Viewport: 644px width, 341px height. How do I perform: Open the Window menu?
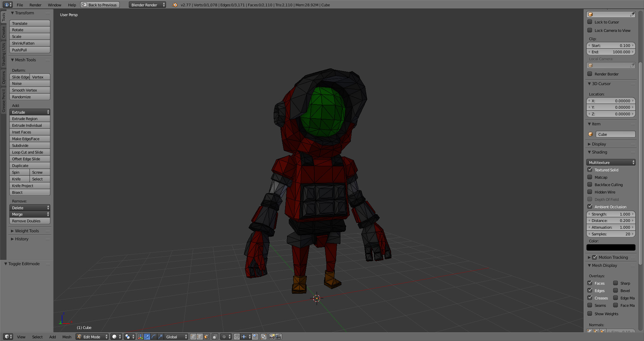(54, 5)
